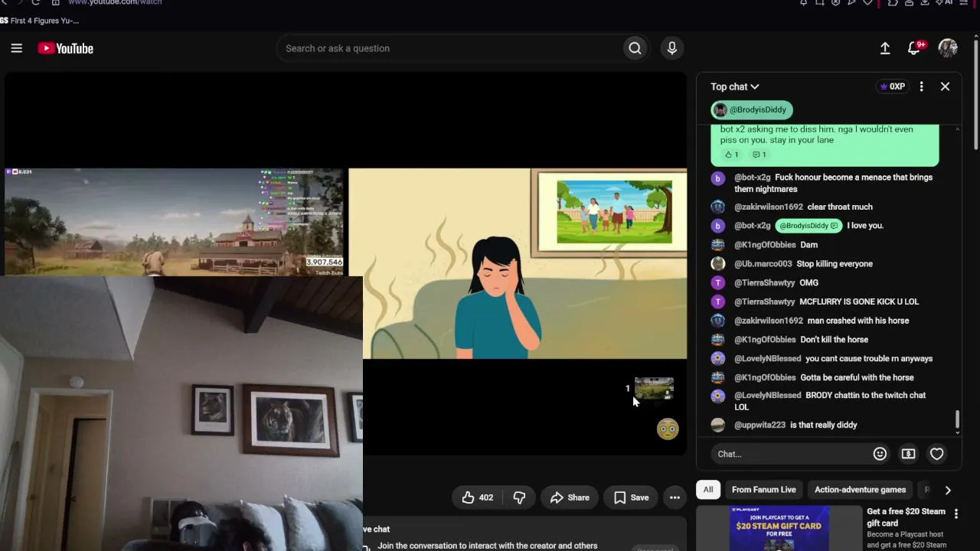The image size is (980, 551).
Task: Click the avatar beside @Ub.marco003
Action: click(717, 264)
